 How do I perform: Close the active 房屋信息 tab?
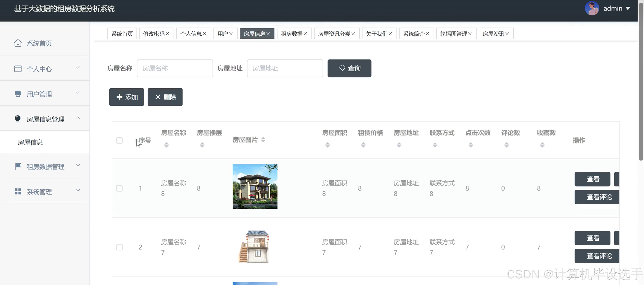[268, 34]
